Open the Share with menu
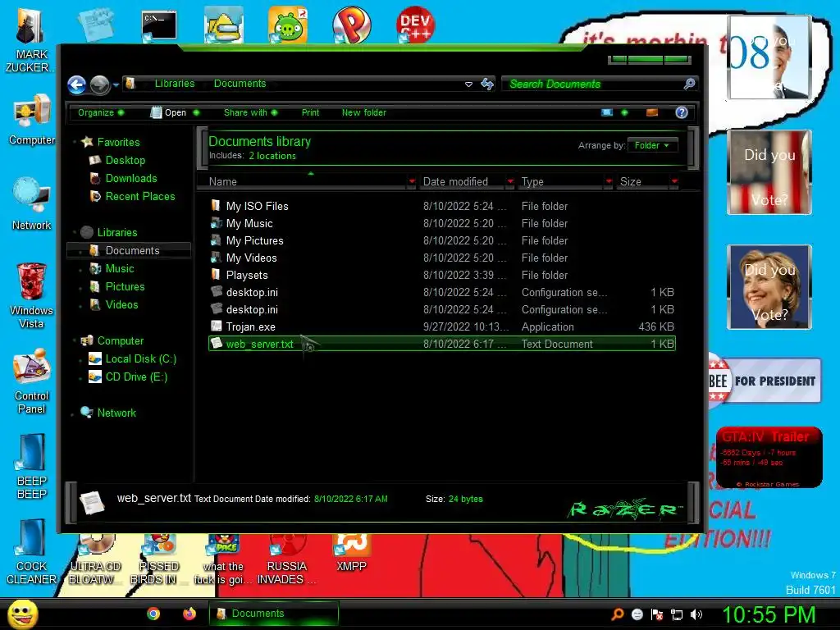This screenshot has width=840, height=630. pos(250,112)
